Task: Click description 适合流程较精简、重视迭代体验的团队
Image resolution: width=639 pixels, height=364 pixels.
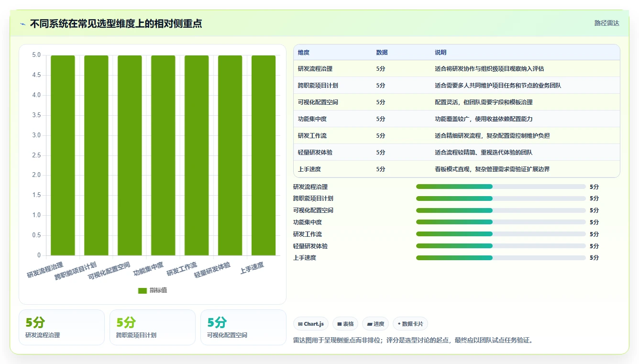Action: 484,153
